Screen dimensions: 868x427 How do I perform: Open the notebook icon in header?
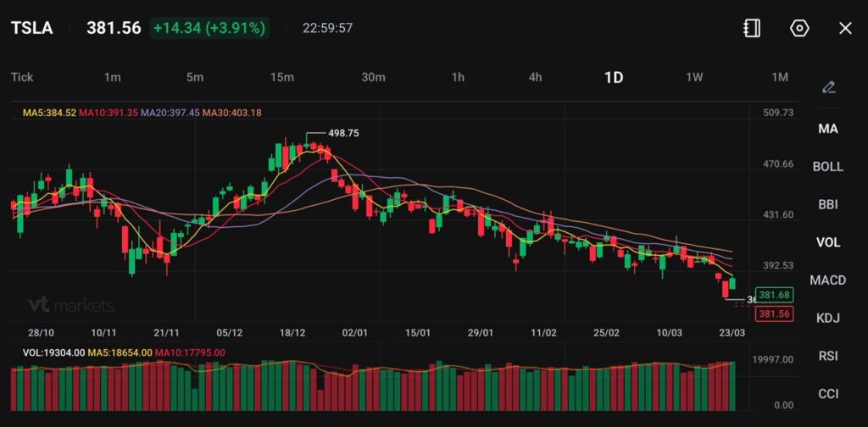(751, 28)
